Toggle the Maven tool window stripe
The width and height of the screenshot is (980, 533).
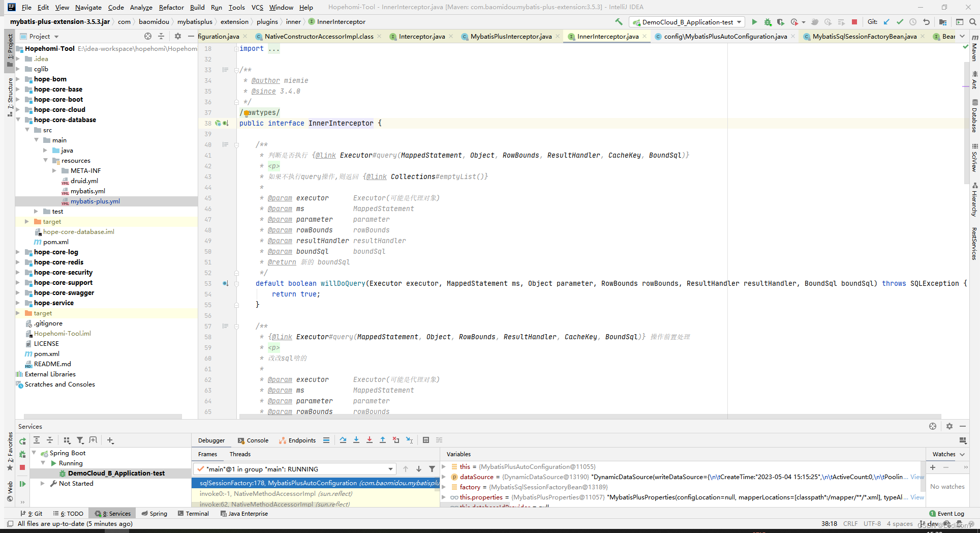974,48
